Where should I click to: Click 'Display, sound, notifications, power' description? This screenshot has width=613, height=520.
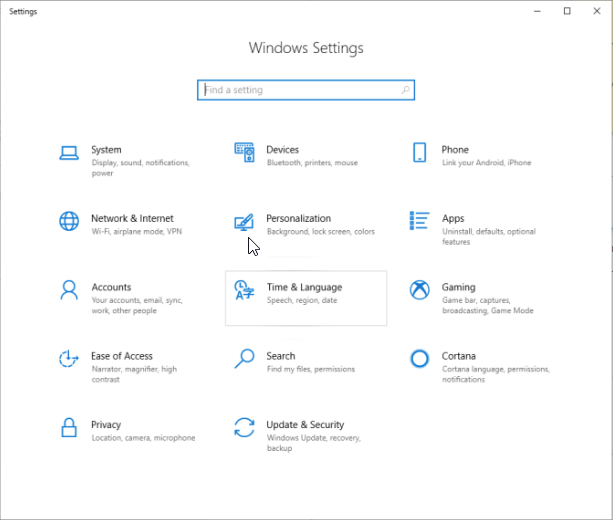[141, 168]
